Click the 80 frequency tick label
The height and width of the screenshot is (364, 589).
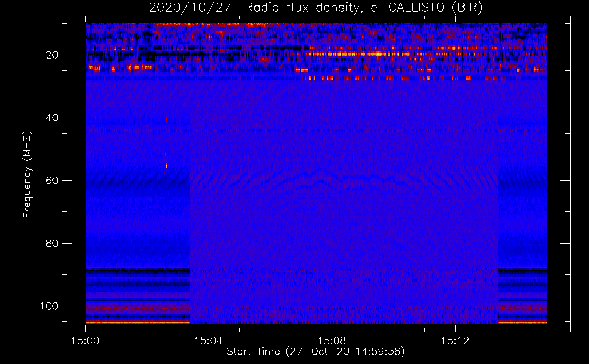coord(52,243)
